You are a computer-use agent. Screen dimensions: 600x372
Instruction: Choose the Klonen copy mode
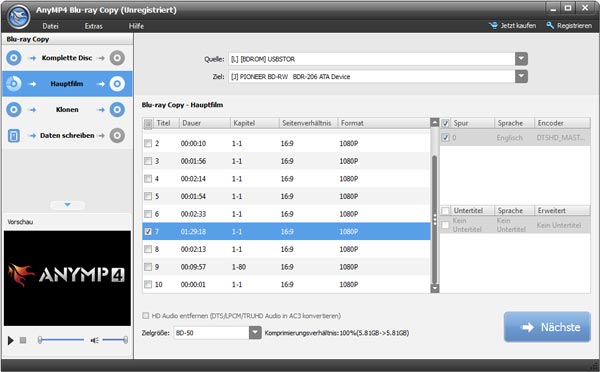[x=67, y=109]
